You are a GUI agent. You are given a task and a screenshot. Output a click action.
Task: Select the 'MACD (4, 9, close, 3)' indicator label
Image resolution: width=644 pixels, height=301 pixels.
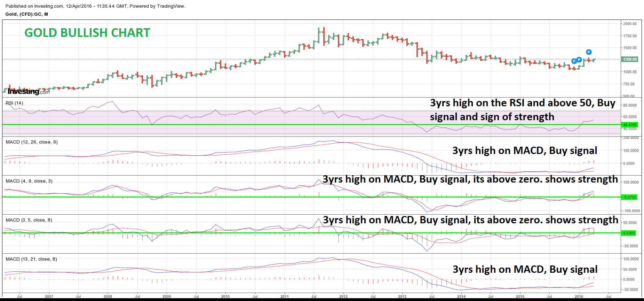pos(29,181)
